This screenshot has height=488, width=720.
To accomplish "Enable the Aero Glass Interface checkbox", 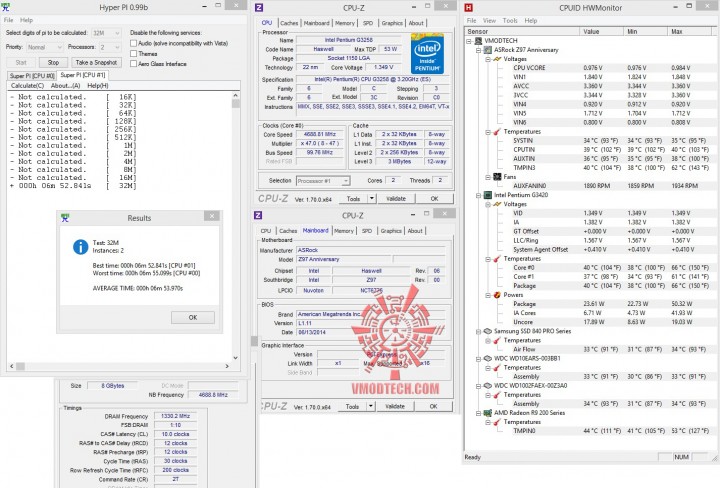I will pyautogui.click(x=134, y=64).
